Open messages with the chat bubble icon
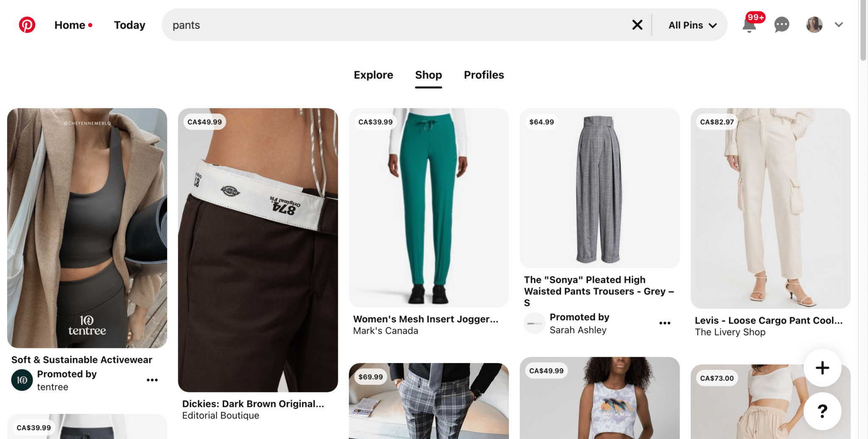Viewport: 868px width, 439px height. coord(781,25)
